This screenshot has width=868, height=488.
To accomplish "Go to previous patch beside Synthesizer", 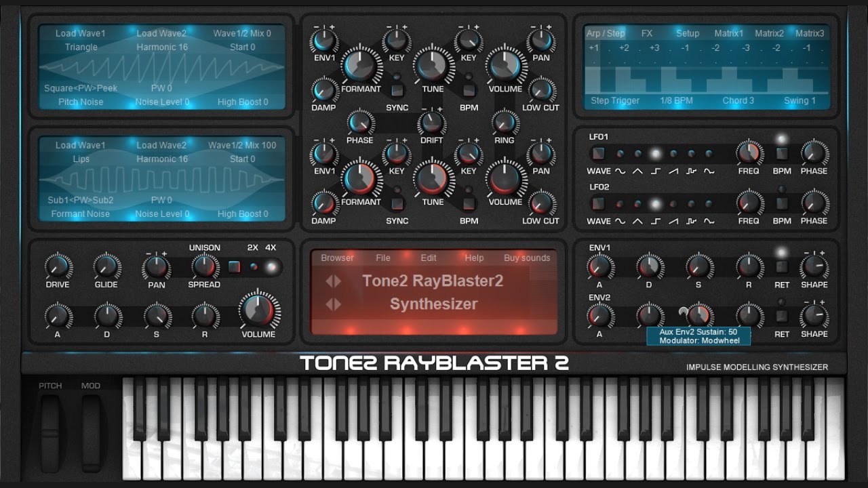I will (x=329, y=304).
